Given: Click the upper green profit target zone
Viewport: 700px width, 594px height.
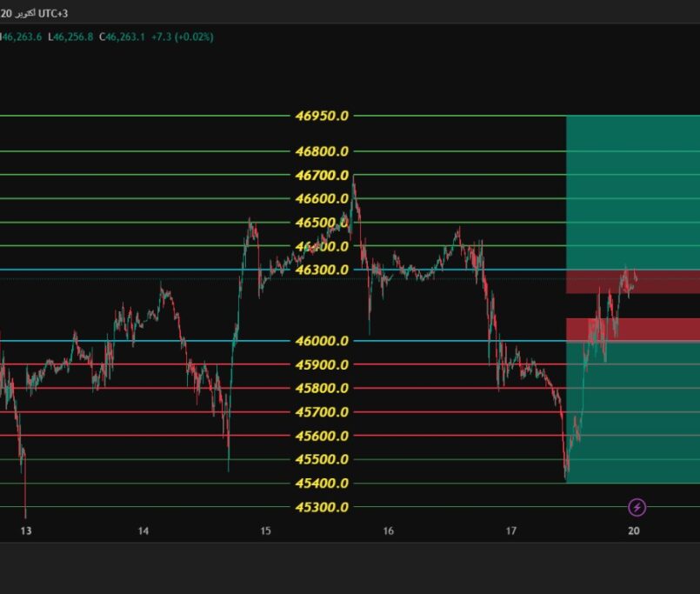Looking at the screenshot, I should 632,191.
